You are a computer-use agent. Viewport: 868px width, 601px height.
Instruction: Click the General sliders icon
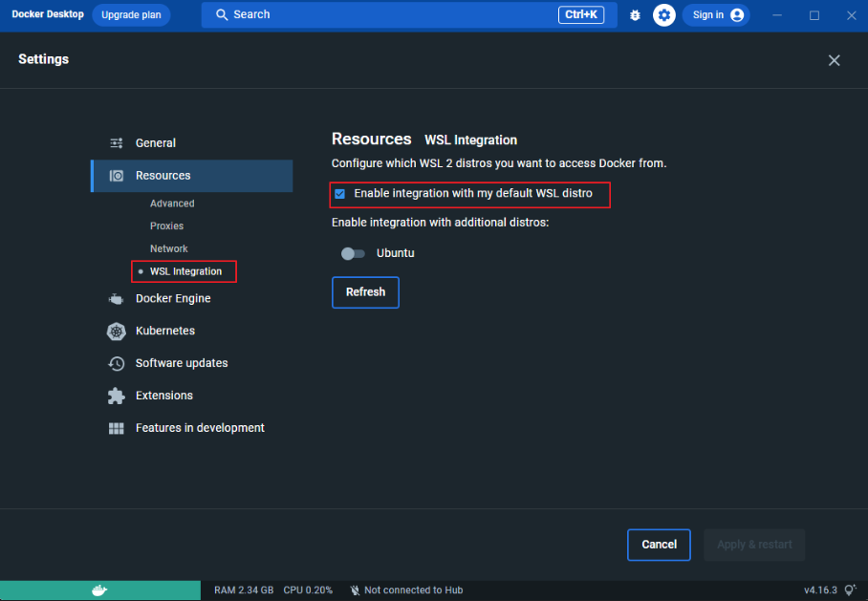(117, 143)
